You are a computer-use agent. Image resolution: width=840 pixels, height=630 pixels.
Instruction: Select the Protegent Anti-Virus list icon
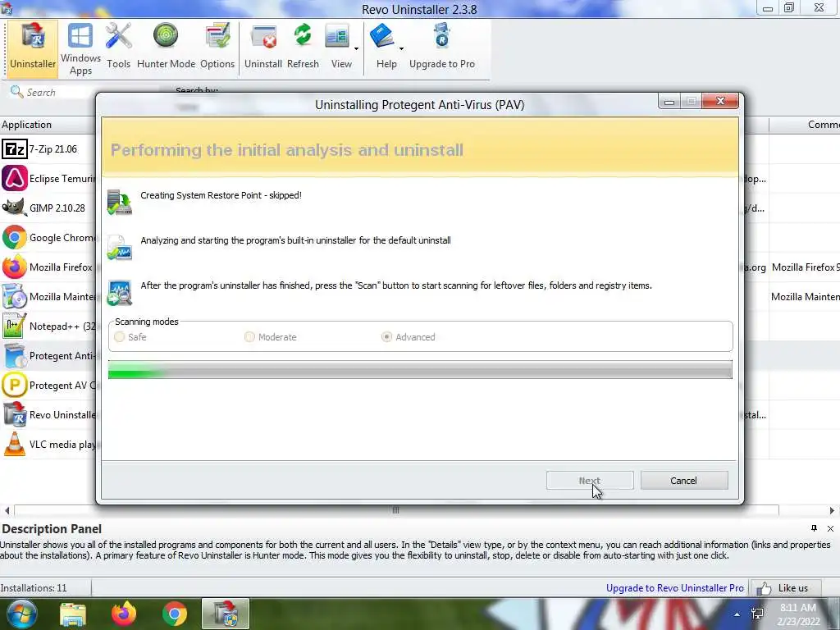[x=15, y=356]
